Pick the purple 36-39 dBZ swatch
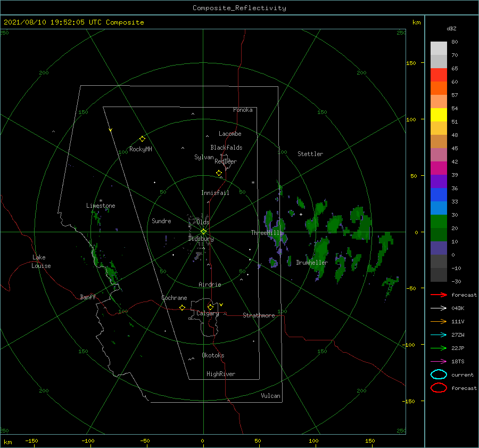Image resolution: width=479 pixels, height=448 pixels. (x=439, y=182)
